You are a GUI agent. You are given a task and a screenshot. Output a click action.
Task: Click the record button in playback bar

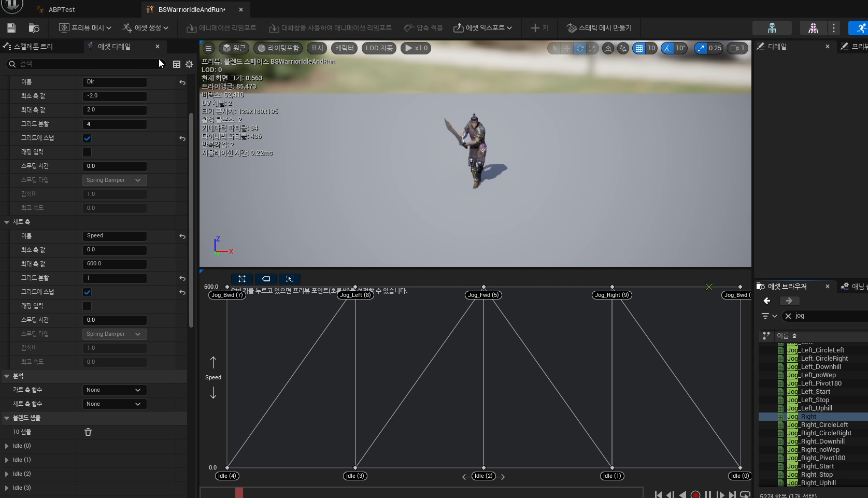tap(695, 494)
